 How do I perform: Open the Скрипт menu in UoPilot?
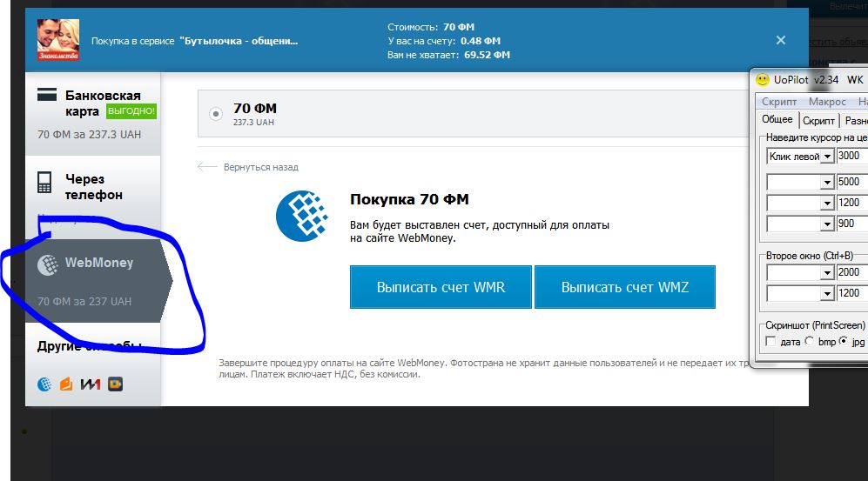tap(779, 102)
